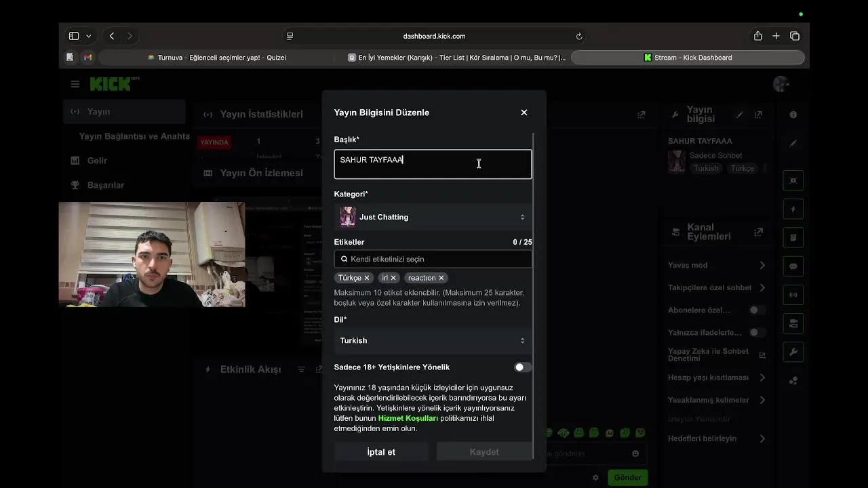868x488 pixels.
Task: Click the Gönder send button
Action: 627,477
